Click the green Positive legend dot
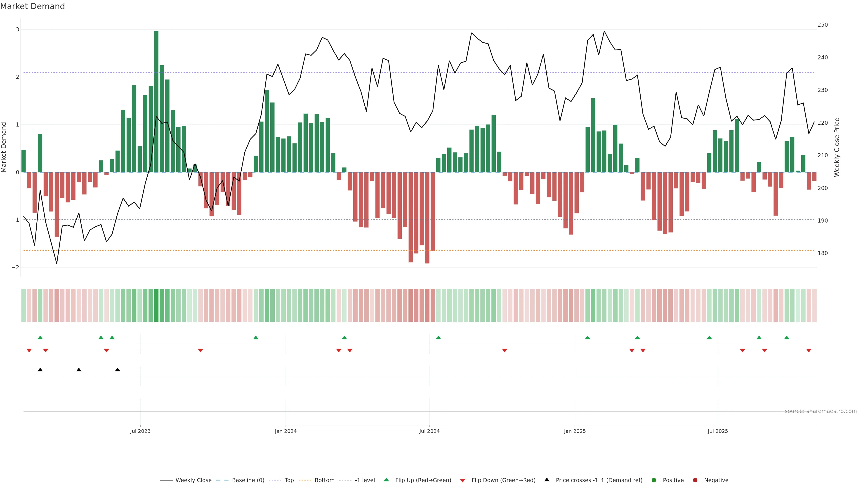 pyautogui.click(x=654, y=480)
